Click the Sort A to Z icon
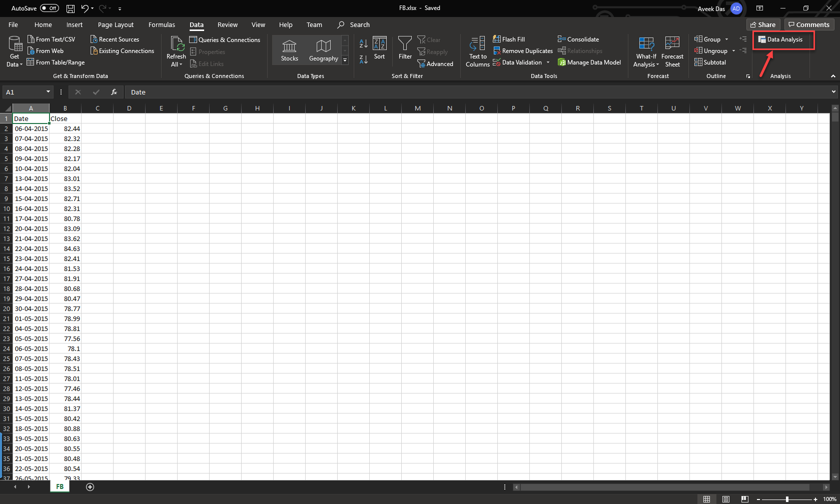Screen dimensions: 840x504 (363, 43)
